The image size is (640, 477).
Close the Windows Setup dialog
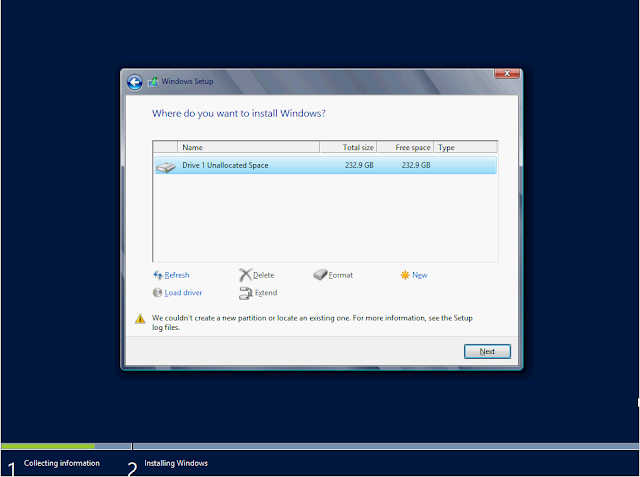(x=507, y=73)
